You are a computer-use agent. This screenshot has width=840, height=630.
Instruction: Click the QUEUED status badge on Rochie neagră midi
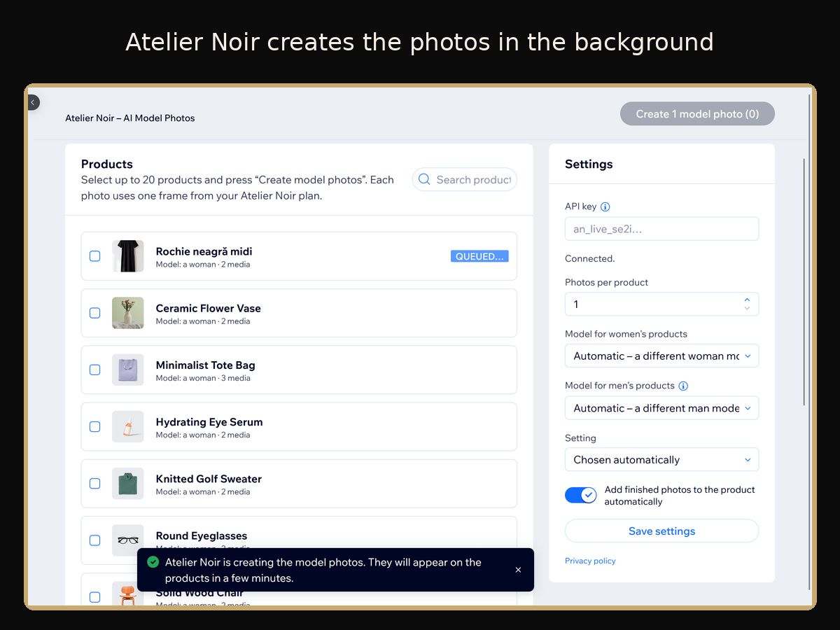click(x=479, y=256)
